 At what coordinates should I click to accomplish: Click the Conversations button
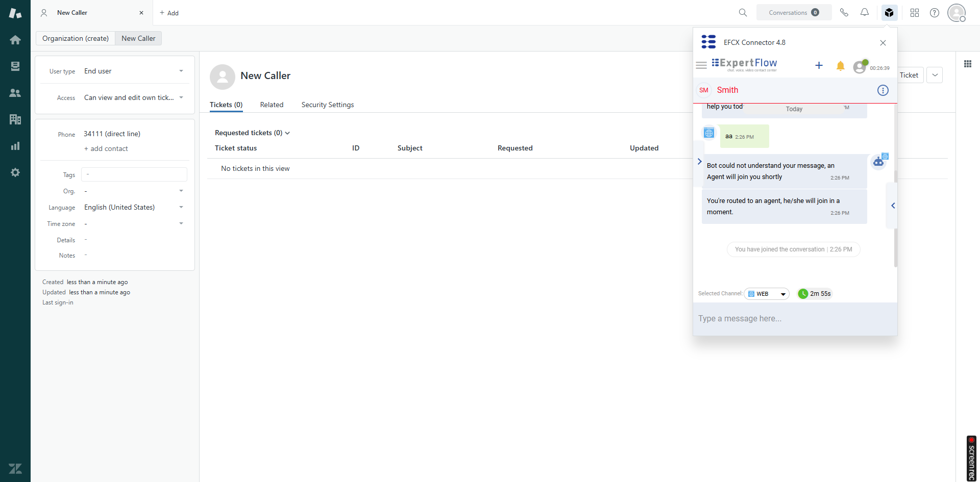(794, 13)
